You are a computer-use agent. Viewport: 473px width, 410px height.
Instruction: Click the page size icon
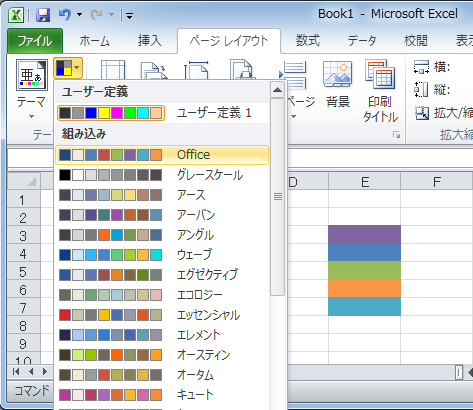pyautogui.click(x=197, y=69)
